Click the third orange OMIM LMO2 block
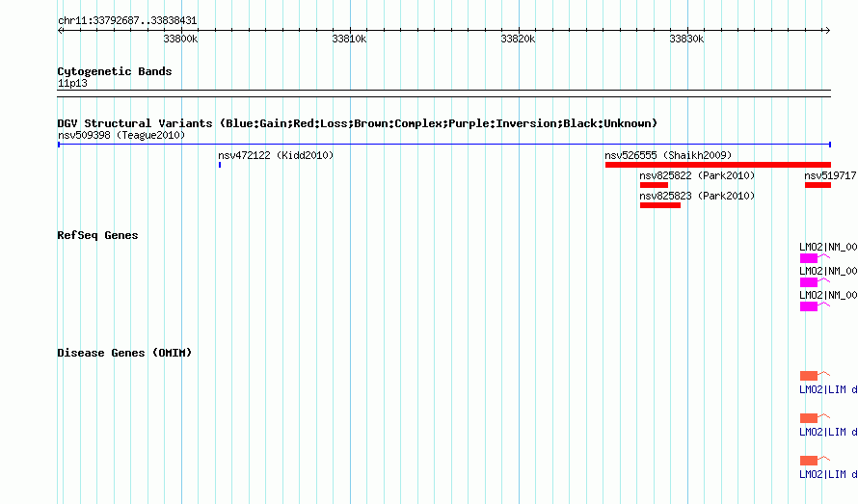858x504 pixels. (809, 461)
